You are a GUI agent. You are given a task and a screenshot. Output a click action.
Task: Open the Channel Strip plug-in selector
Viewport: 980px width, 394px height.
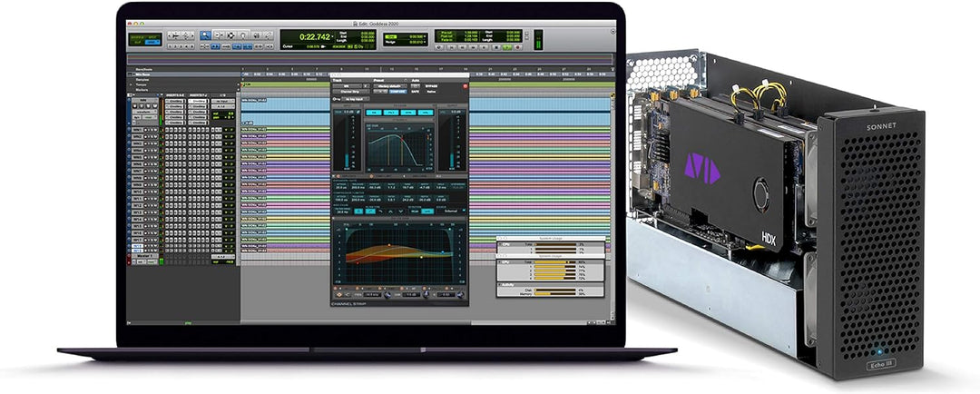click(x=350, y=92)
